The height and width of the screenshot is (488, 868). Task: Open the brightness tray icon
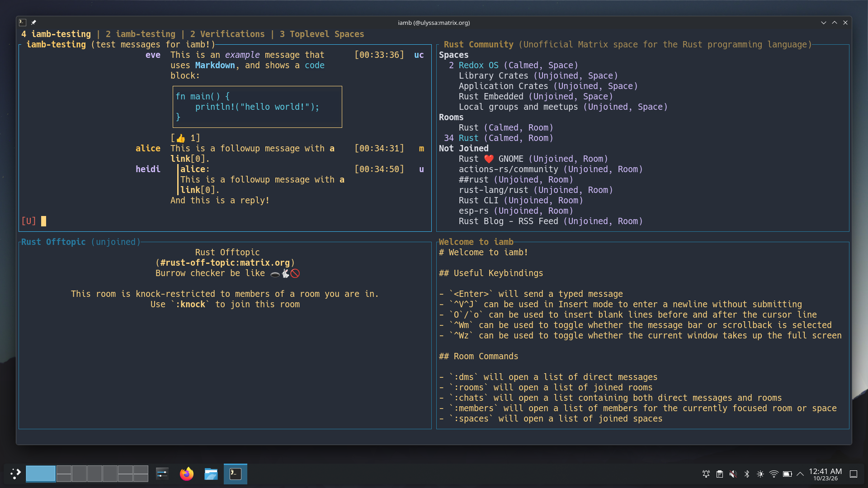pyautogui.click(x=760, y=474)
